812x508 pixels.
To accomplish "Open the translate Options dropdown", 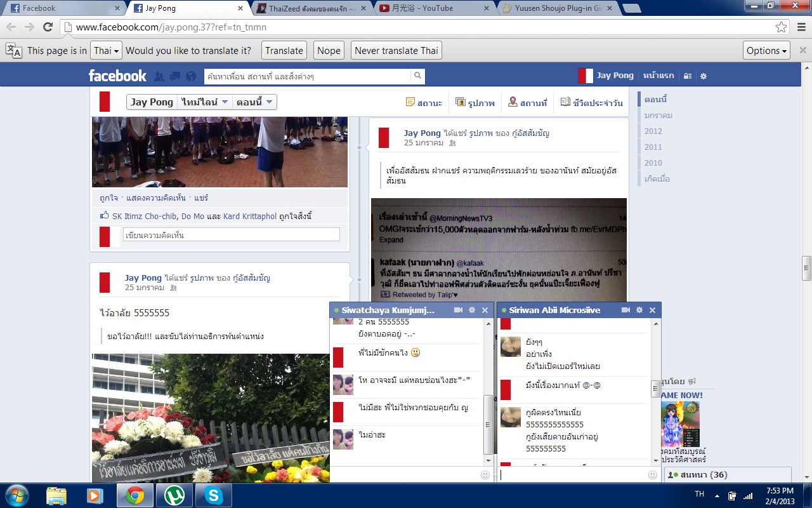I will [766, 51].
